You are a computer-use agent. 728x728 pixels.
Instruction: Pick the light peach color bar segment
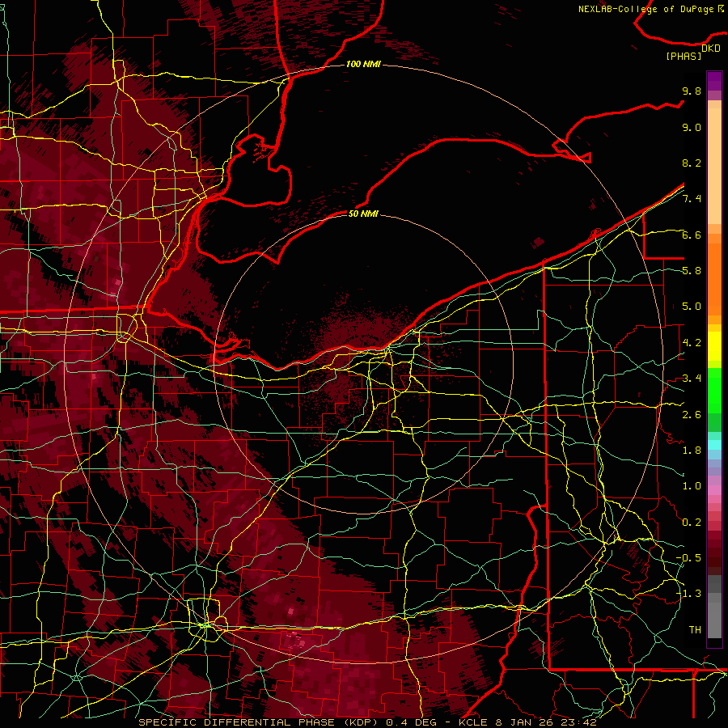[x=714, y=167]
